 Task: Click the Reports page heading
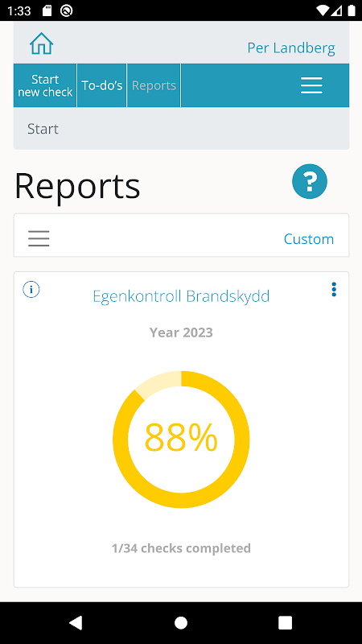pyautogui.click(x=77, y=187)
